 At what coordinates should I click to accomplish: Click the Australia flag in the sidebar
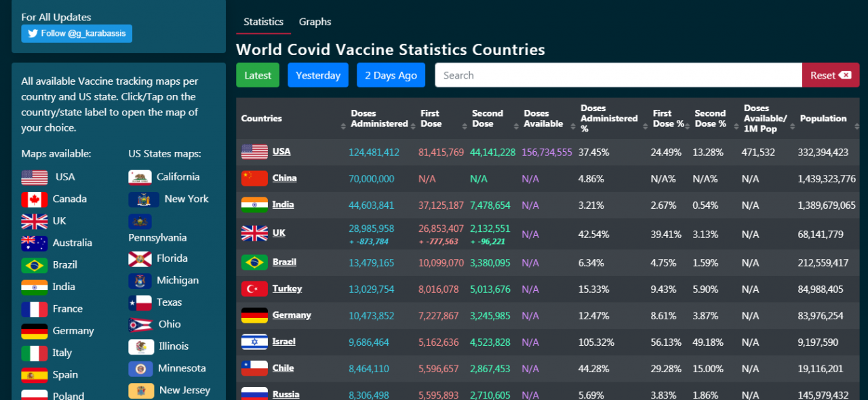34,243
